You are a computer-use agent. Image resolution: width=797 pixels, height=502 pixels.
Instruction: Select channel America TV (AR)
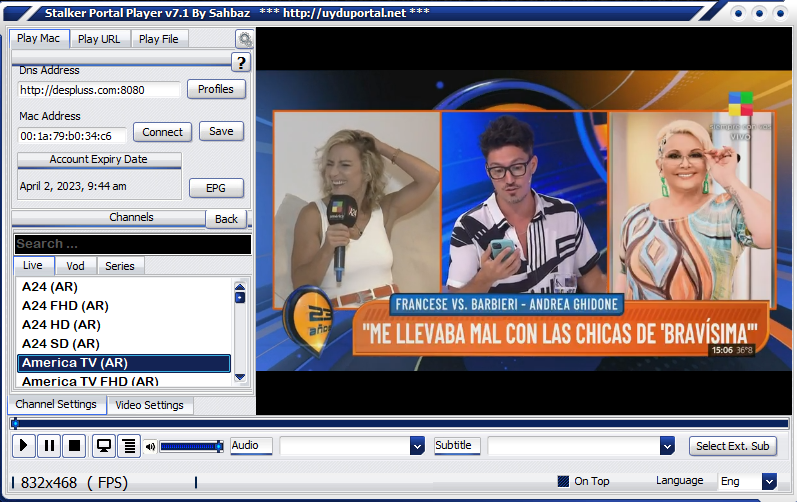(124, 363)
